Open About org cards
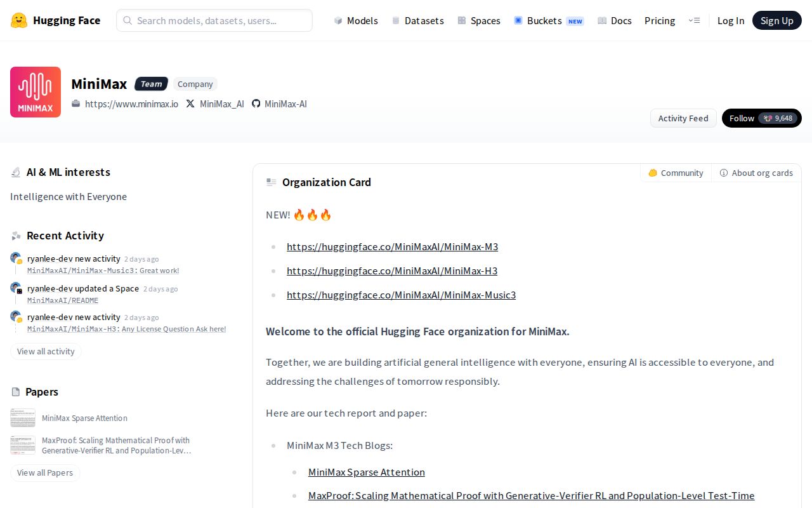The height and width of the screenshot is (508, 812). pyautogui.click(x=756, y=173)
